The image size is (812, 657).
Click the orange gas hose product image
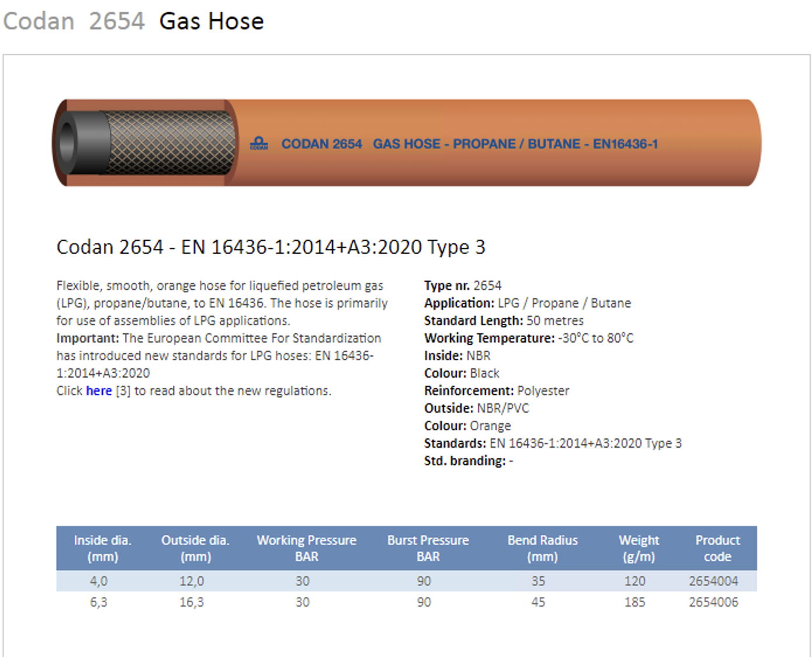[407, 143]
